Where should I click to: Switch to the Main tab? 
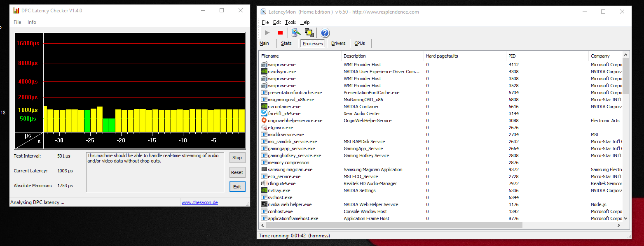[x=264, y=43]
